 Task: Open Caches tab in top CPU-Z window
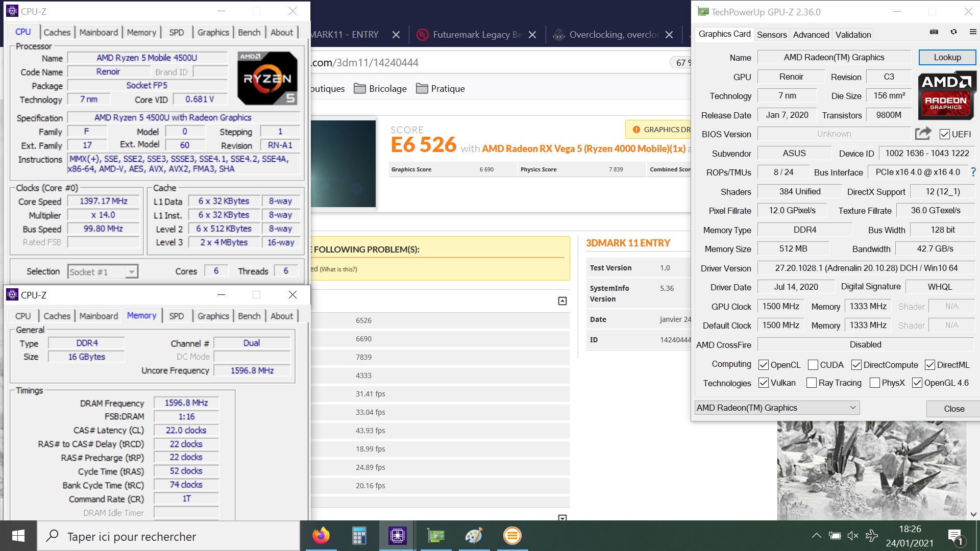[x=57, y=32]
